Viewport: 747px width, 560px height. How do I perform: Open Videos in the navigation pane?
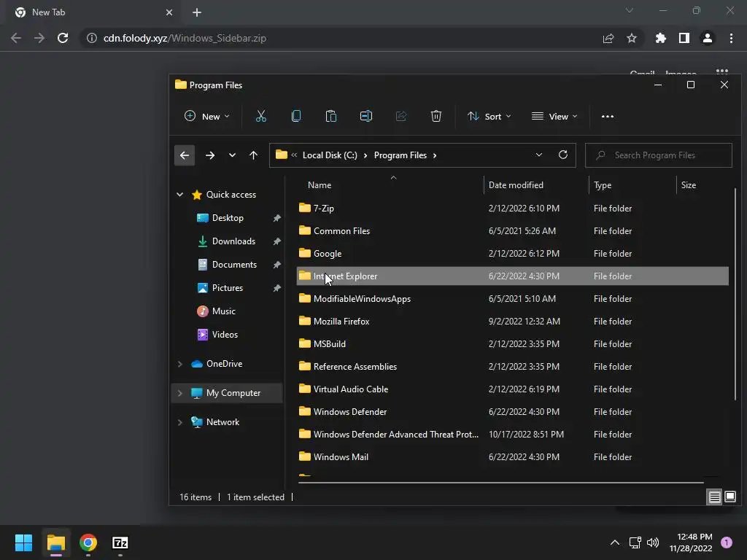tap(225, 335)
